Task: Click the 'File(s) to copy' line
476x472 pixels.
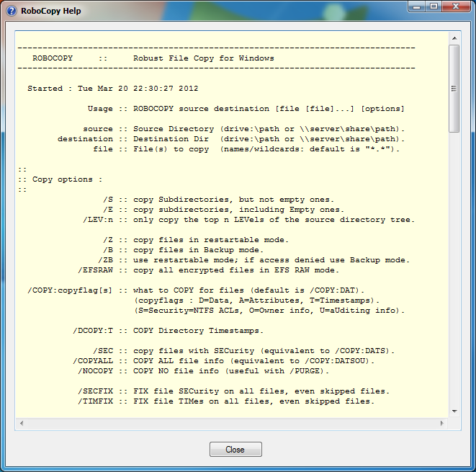Action: tap(246, 149)
